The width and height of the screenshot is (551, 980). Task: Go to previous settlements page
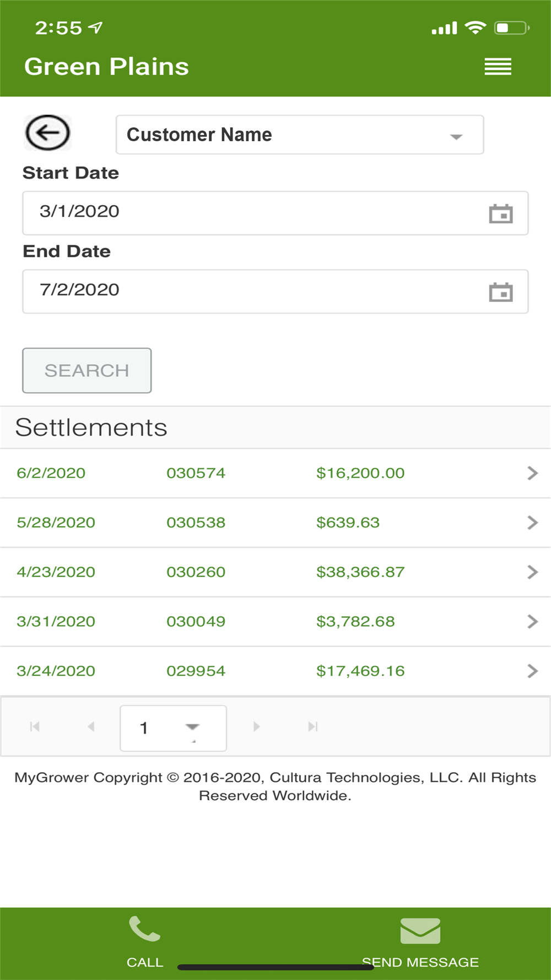pyautogui.click(x=91, y=726)
